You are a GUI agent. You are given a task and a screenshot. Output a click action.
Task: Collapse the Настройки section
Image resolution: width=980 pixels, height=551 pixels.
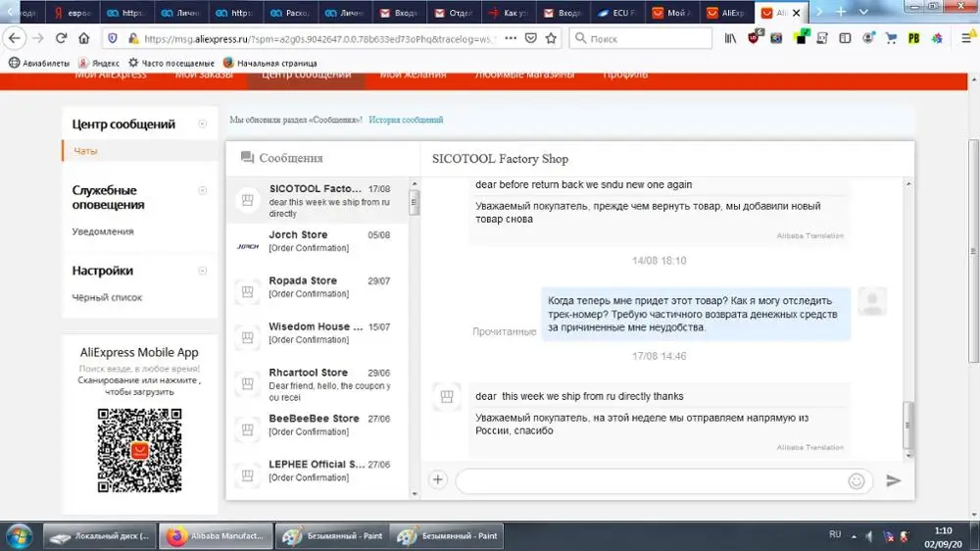[x=203, y=271]
